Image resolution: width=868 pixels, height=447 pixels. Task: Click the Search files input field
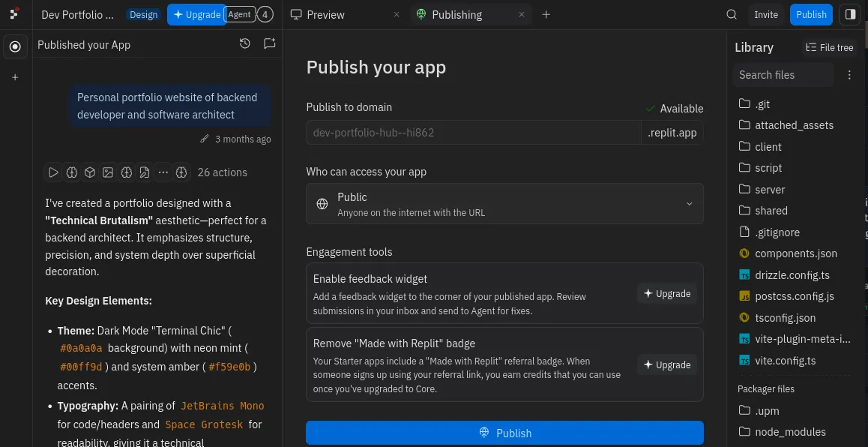click(x=783, y=75)
